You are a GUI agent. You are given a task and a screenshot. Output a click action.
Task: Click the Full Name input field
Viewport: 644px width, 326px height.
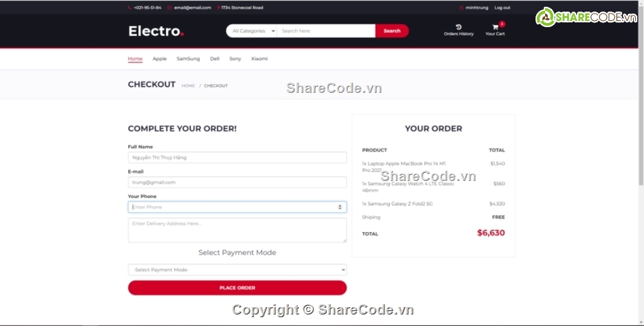(x=237, y=158)
